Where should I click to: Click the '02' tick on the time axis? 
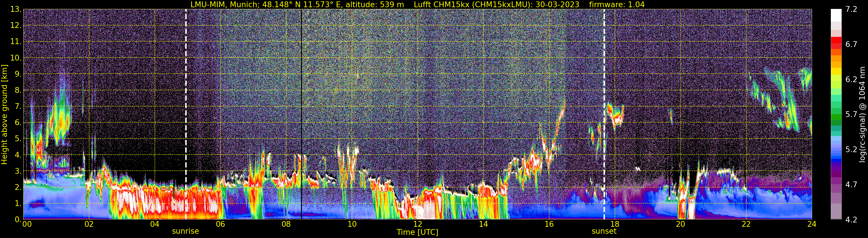click(89, 224)
